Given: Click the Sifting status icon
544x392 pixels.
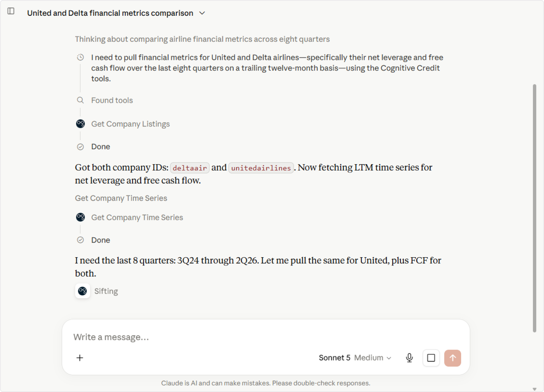Looking at the screenshot, I should click(x=83, y=291).
